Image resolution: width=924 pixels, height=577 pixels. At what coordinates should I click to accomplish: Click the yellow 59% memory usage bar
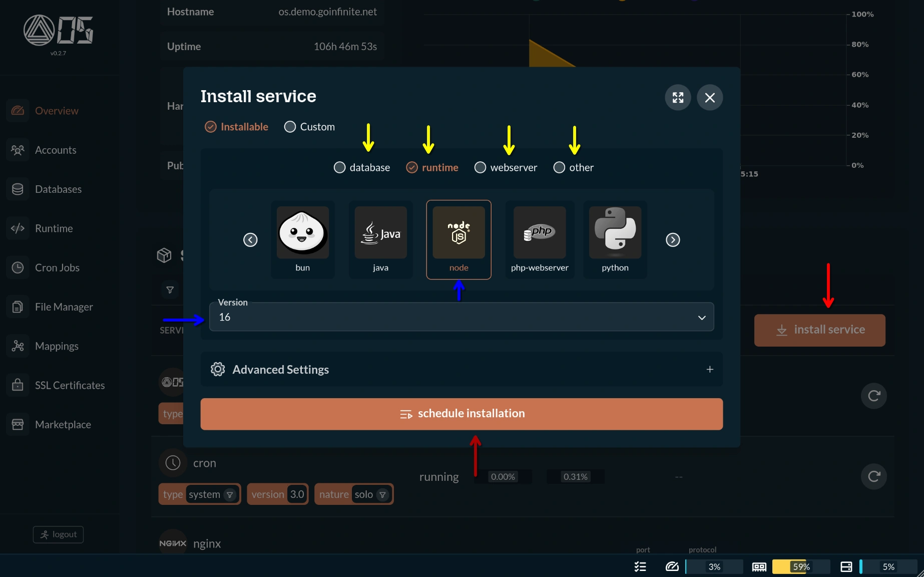tap(800, 566)
